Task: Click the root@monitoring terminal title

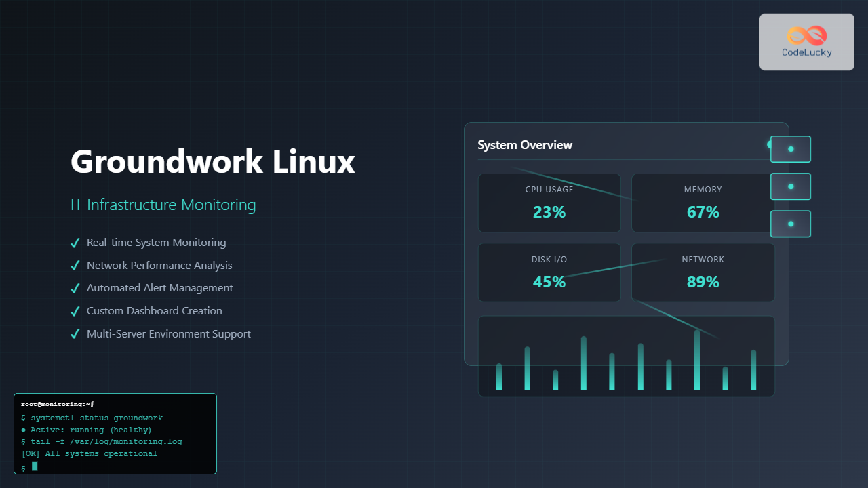Action: pyautogui.click(x=57, y=404)
